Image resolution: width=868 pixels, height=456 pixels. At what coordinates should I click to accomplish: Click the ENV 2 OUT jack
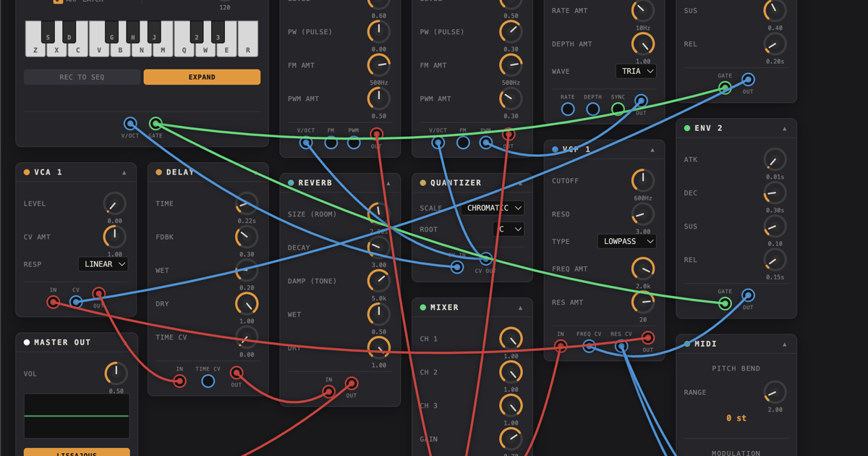pos(748,295)
